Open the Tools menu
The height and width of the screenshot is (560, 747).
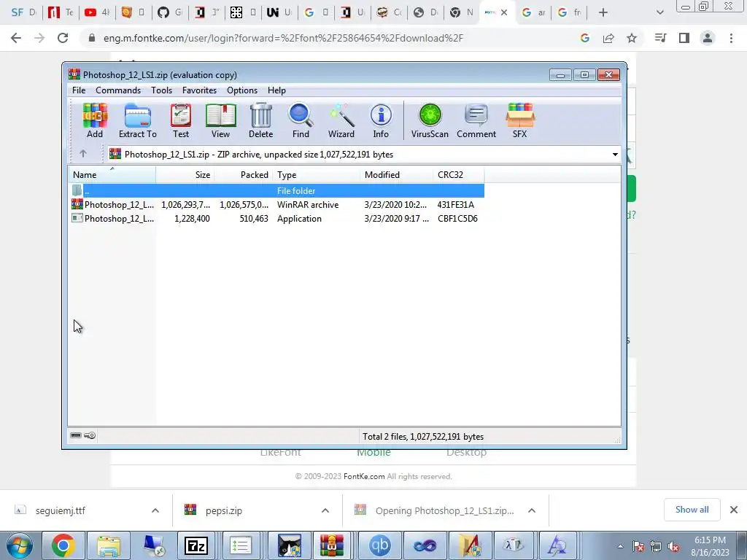(x=161, y=90)
